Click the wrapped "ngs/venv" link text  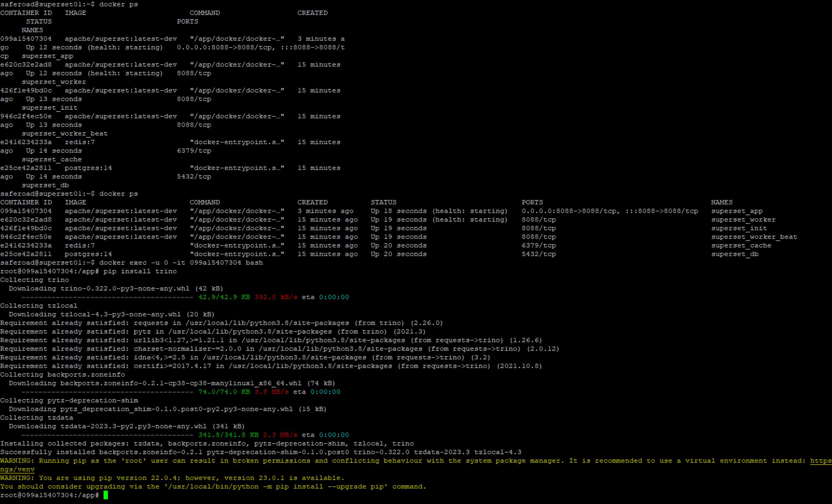[17, 469]
